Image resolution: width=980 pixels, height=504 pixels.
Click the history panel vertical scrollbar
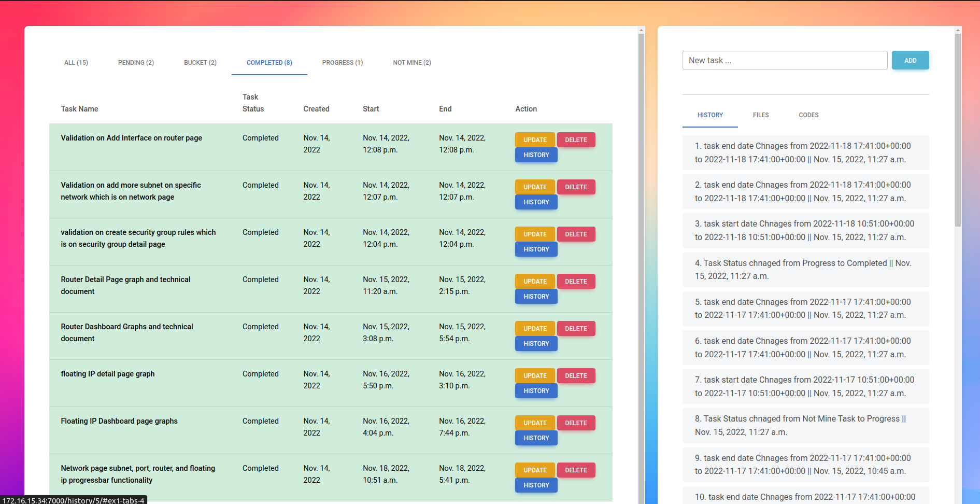[958, 130]
